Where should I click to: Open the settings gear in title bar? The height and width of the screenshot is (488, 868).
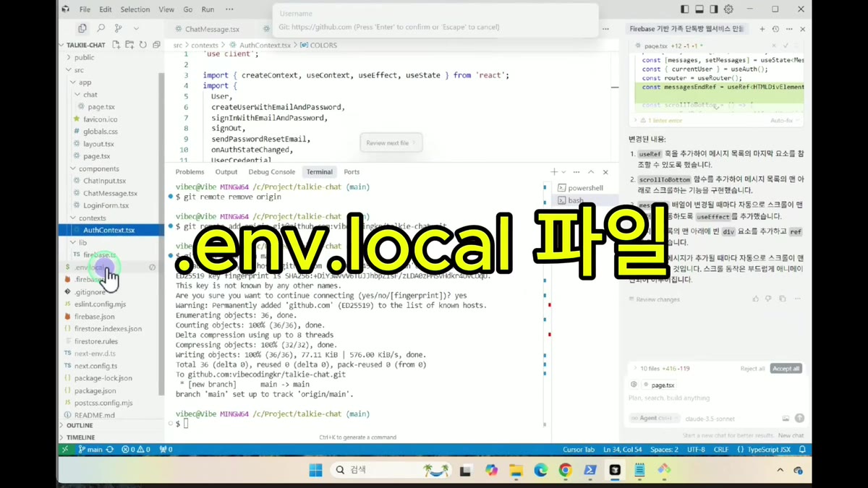728,9
